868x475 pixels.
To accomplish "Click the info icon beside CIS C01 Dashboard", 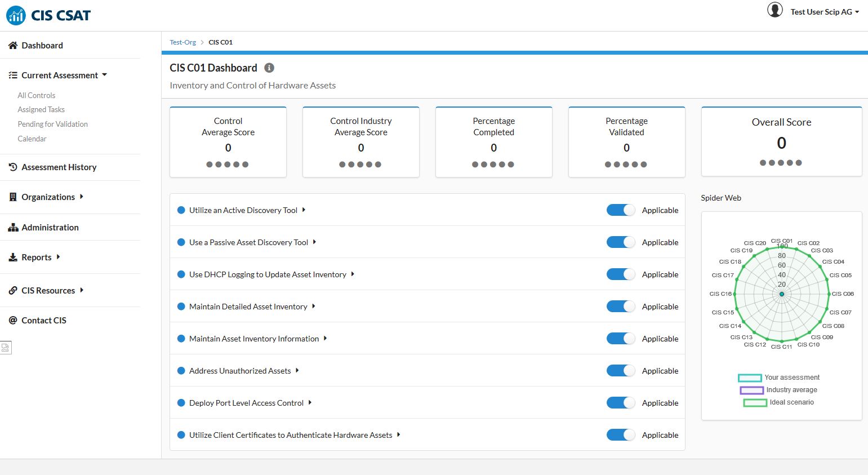I will [x=269, y=68].
